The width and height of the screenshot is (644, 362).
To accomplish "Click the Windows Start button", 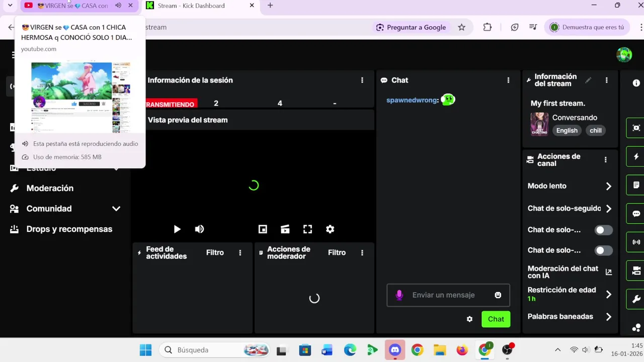I will [145, 350].
